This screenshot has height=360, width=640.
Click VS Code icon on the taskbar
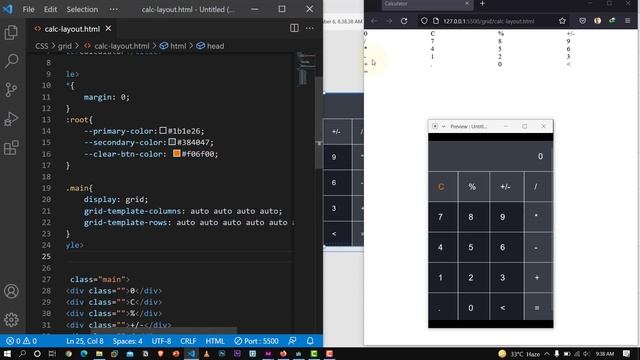tap(191, 354)
